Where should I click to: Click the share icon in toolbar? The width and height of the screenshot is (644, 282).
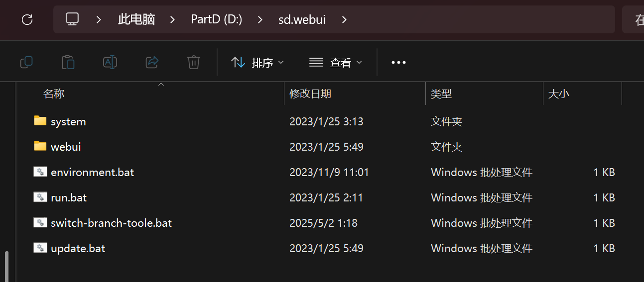(152, 62)
